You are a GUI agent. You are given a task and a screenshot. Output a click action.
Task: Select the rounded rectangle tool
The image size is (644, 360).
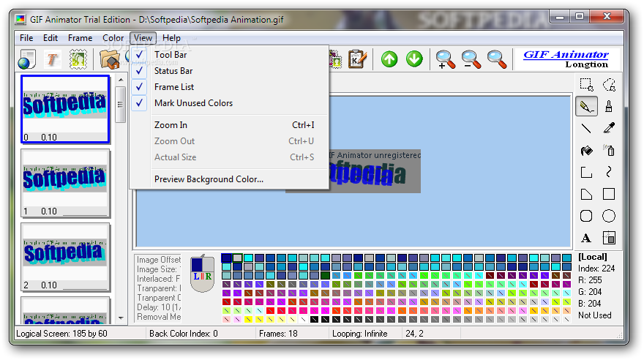(586, 216)
